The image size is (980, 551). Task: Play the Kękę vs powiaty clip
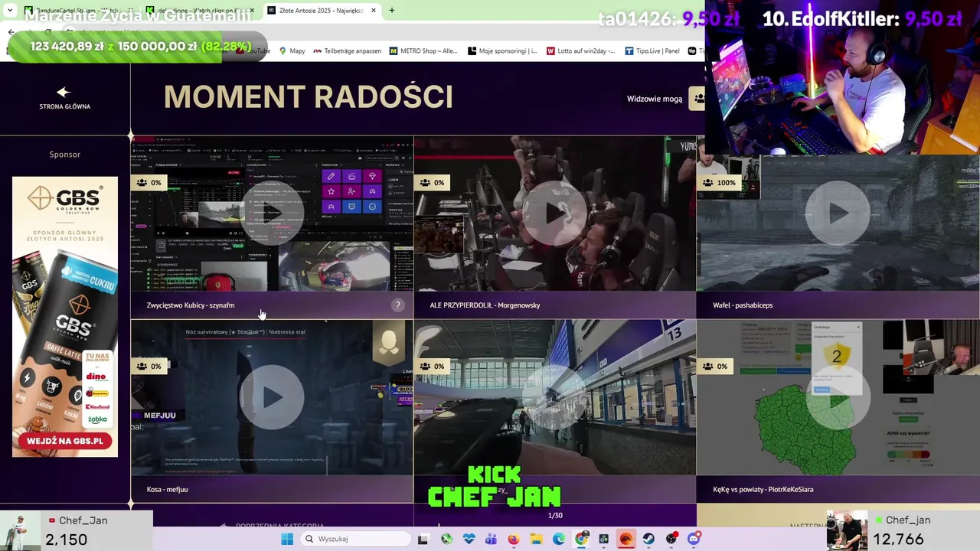pyautogui.click(x=838, y=397)
